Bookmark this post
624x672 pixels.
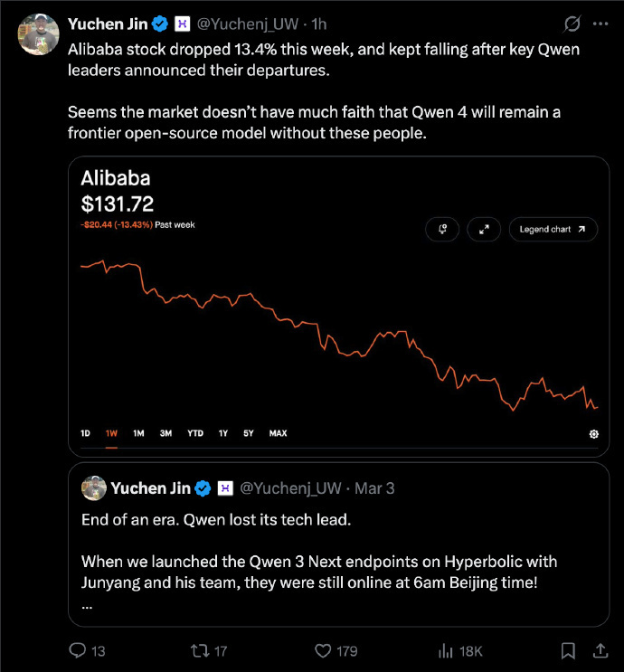tap(568, 650)
